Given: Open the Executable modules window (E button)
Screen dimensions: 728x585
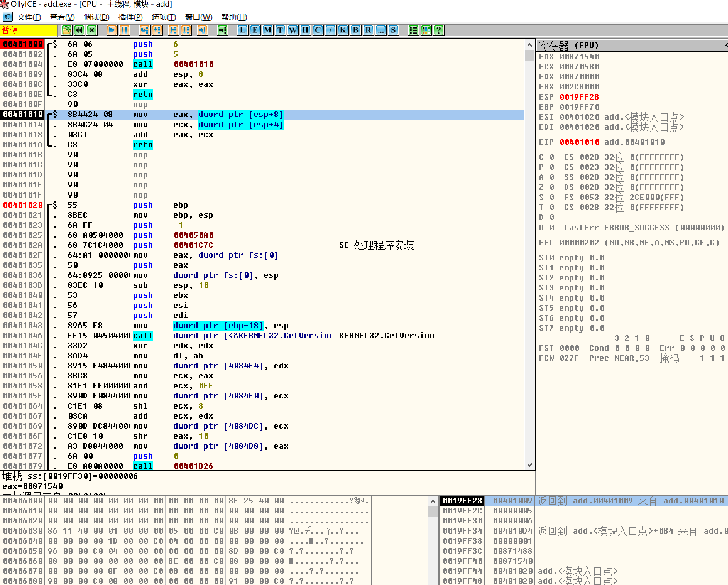Looking at the screenshot, I should pyautogui.click(x=255, y=30).
